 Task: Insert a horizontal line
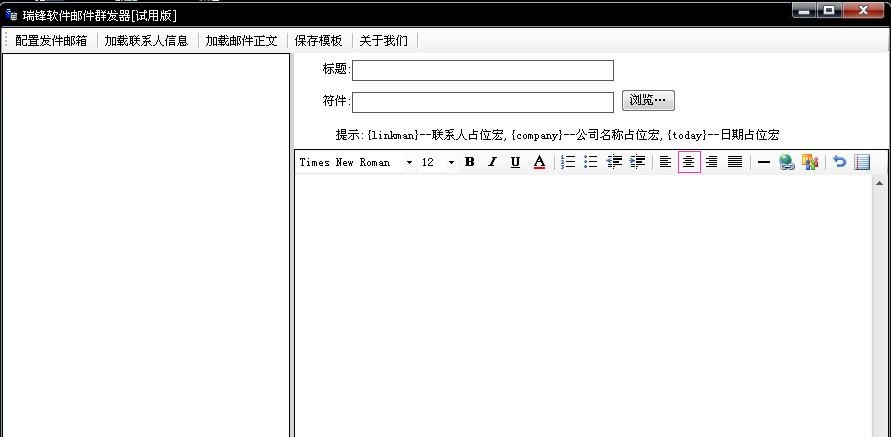pos(764,162)
